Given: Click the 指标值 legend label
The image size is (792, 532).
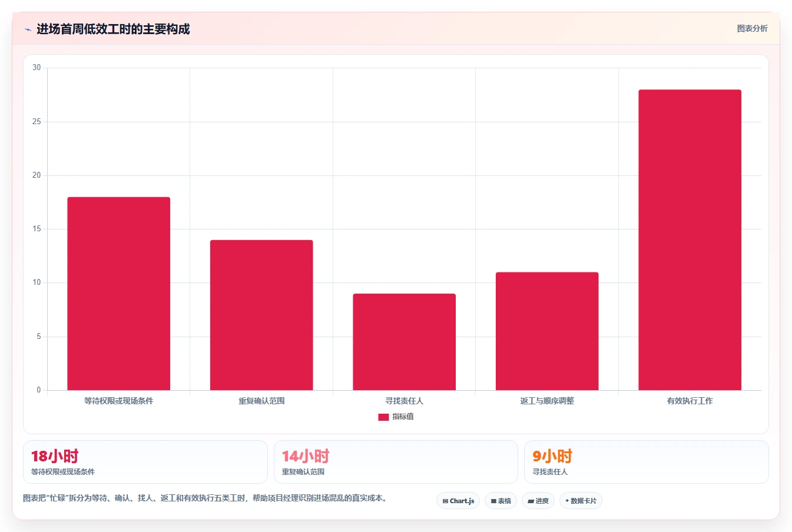Looking at the screenshot, I should pyautogui.click(x=403, y=417).
